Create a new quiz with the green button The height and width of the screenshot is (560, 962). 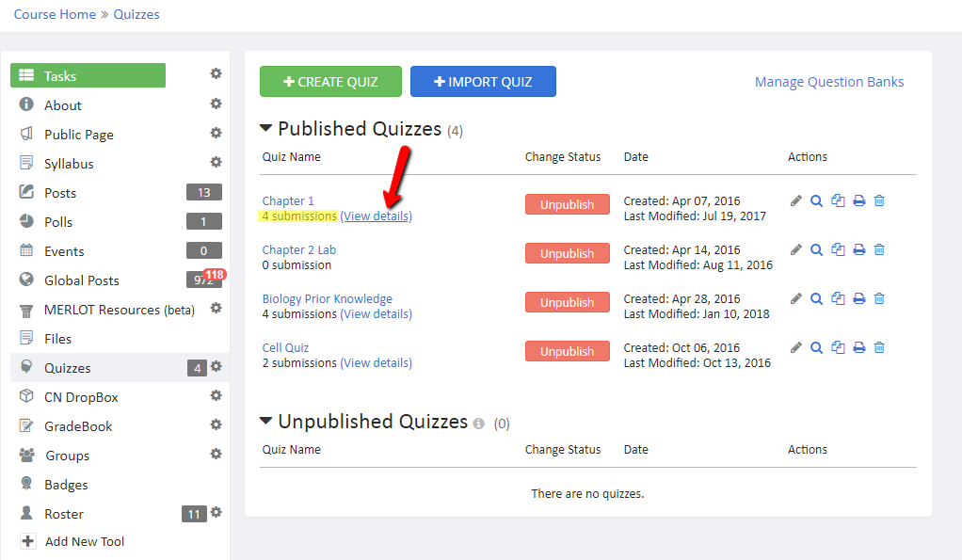click(x=330, y=82)
